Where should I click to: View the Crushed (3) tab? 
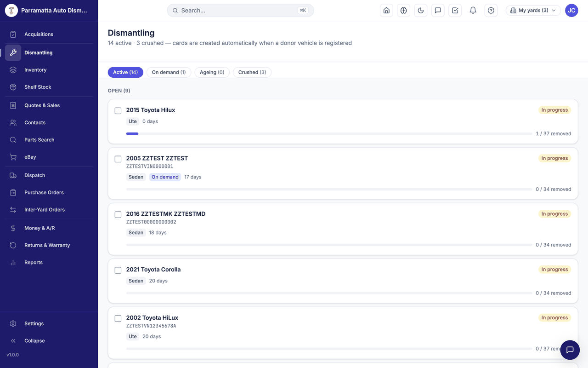click(252, 72)
